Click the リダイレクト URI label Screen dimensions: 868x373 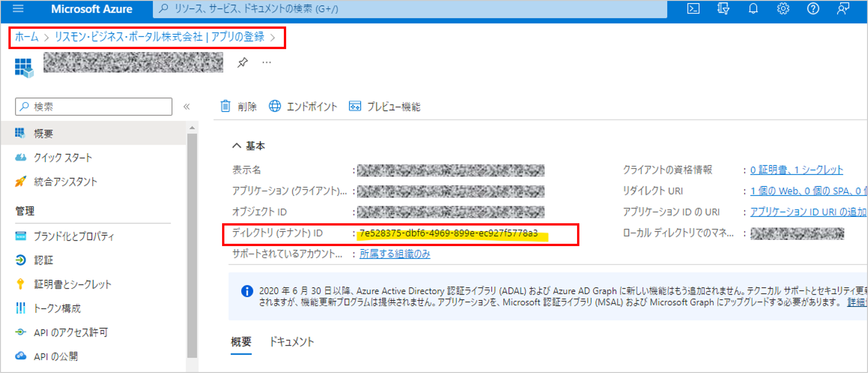[x=653, y=191]
